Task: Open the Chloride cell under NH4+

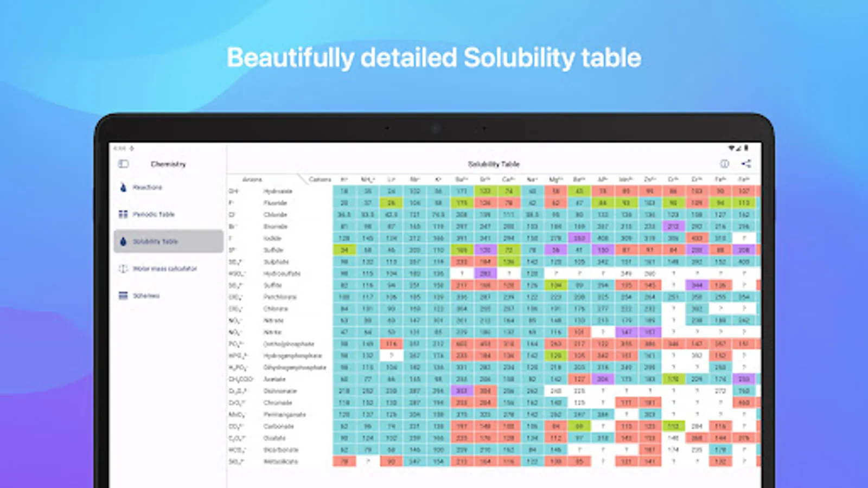Action: (x=368, y=215)
